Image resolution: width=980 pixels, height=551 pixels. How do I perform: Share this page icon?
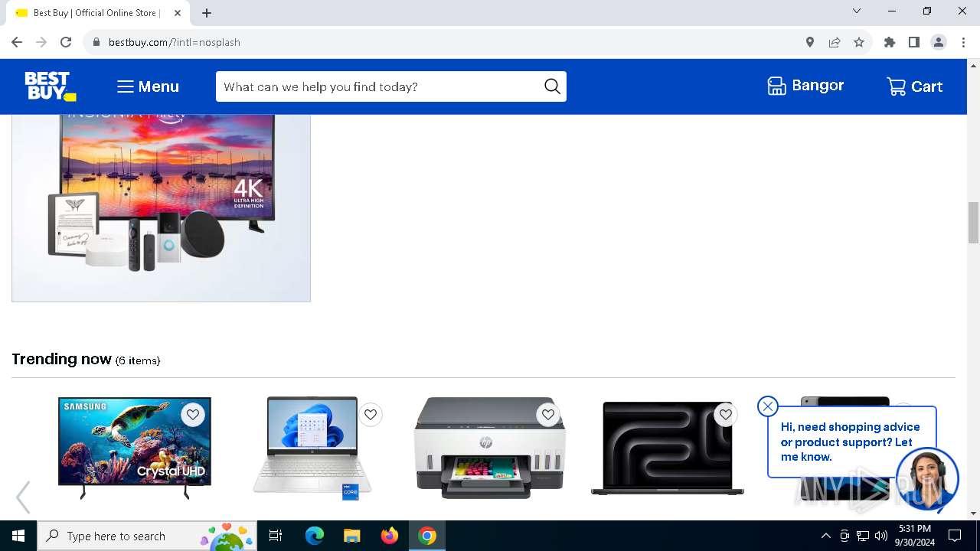(x=835, y=42)
